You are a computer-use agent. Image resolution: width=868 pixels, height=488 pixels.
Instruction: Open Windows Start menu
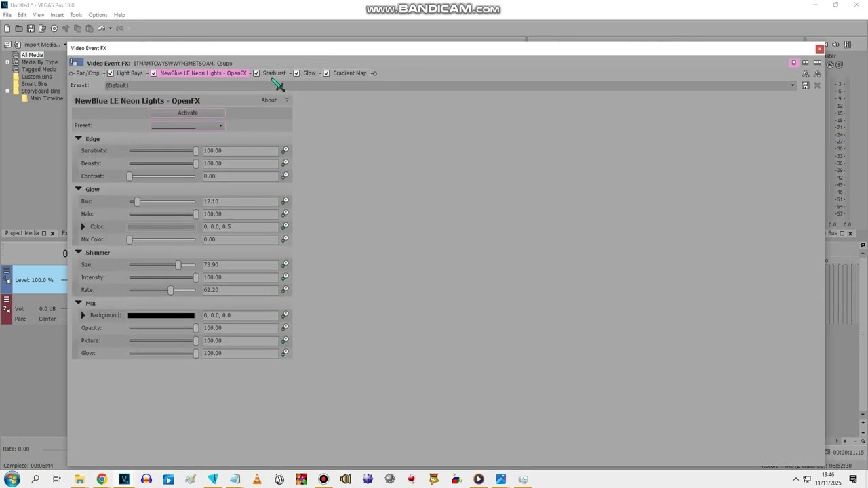coord(12,479)
